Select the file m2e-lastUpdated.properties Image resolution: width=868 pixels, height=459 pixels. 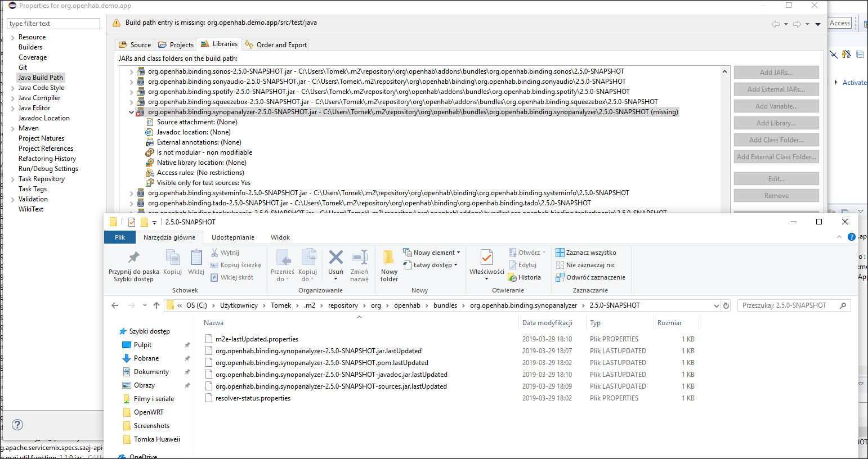(257, 339)
